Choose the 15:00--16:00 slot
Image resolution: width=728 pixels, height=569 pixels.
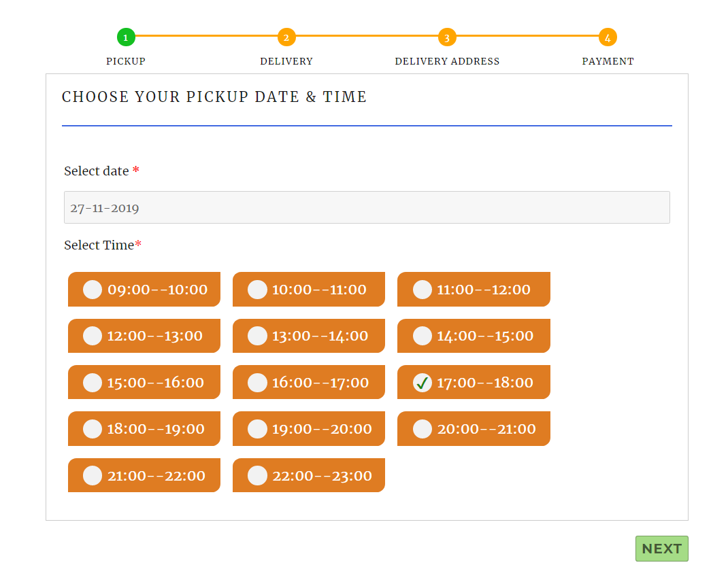[144, 382]
